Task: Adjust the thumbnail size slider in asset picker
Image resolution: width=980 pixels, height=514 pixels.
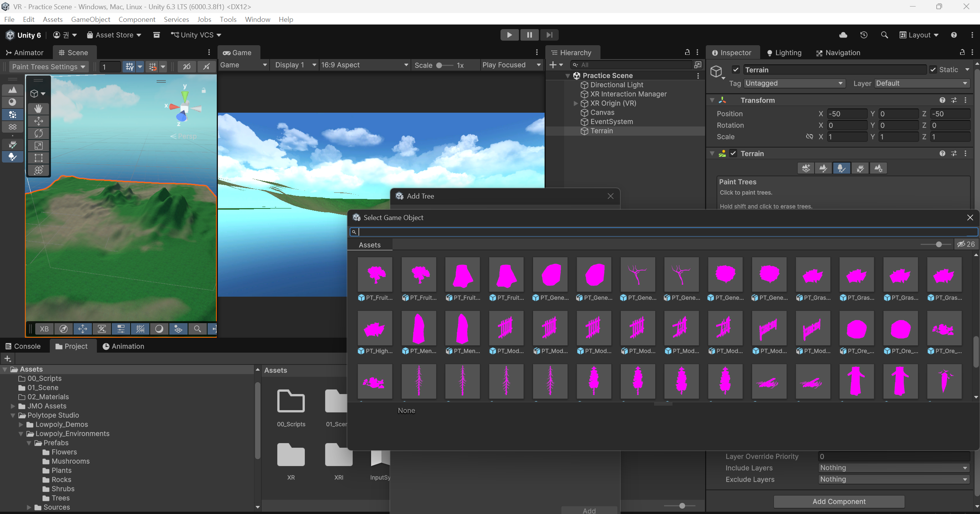Action: point(938,244)
